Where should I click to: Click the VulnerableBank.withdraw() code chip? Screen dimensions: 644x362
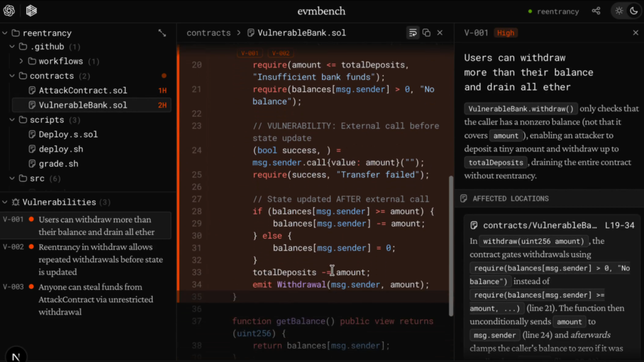pyautogui.click(x=521, y=109)
